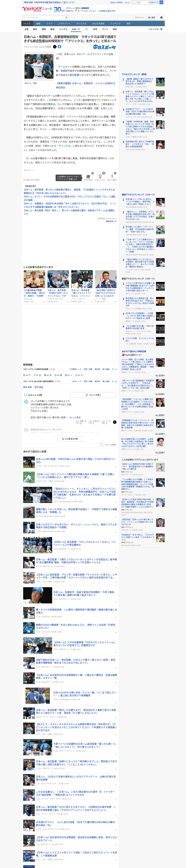Open the 国際 category tab
This screenshot has height=868, width=186.
(44, 29)
